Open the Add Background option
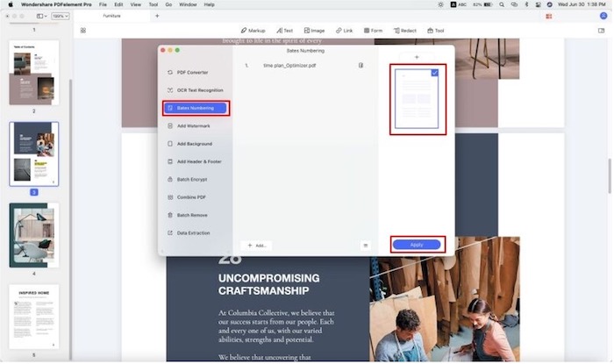 point(194,144)
